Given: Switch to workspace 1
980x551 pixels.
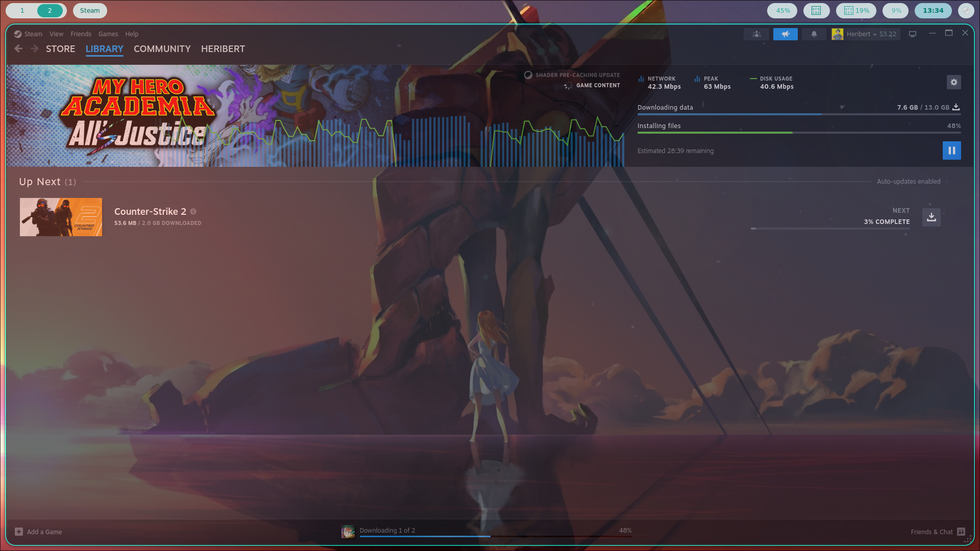Looking at the screenshot, I should point(22,11).
